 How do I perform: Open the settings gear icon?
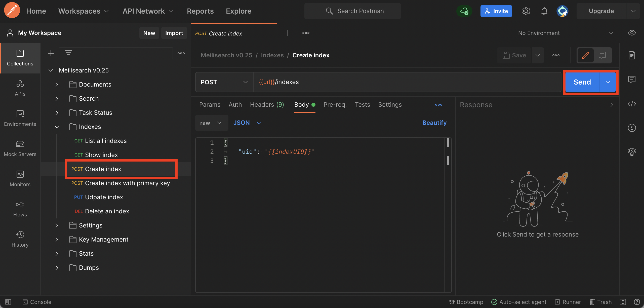(x=526, y=11)
